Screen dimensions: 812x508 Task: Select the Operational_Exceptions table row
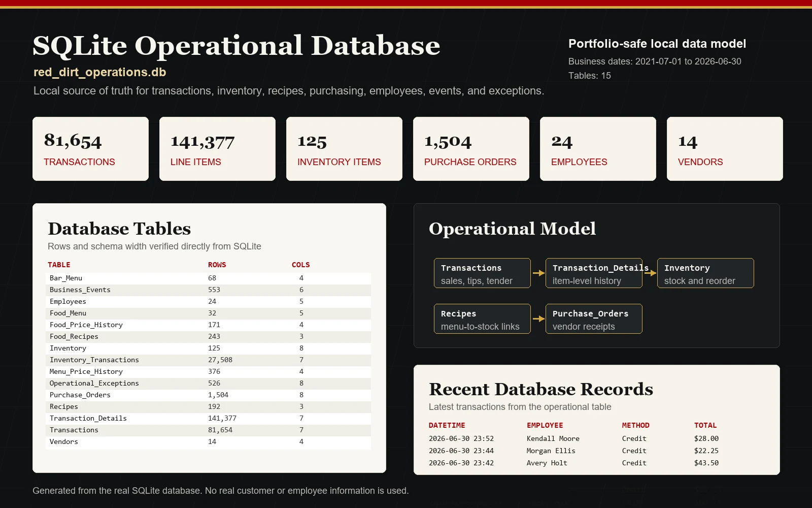208,383
